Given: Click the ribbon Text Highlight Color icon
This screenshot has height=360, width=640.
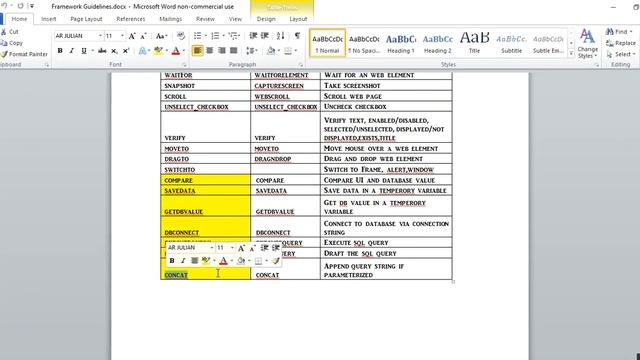Looking at the screenshot, I should pyautogui.click(x=158, y=51).
